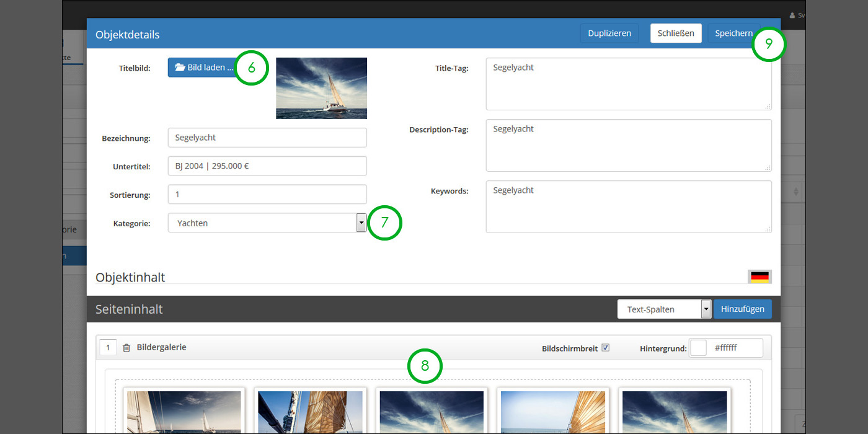Click the trash icon beside Bildergalerie
868x434 pixels.
126,348
